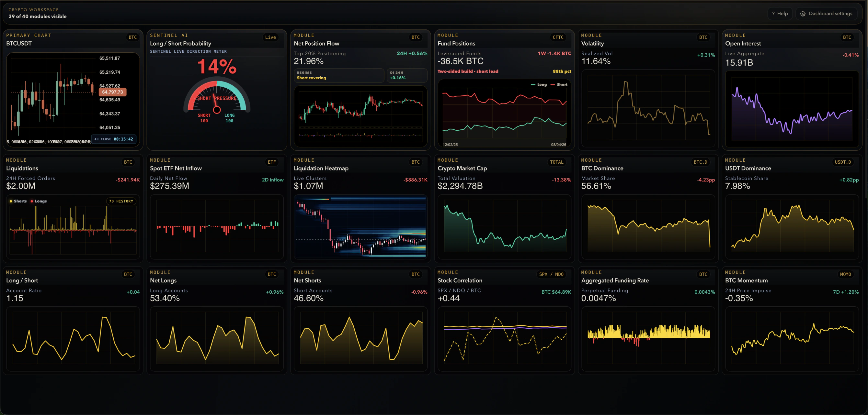Click the red gauge needle knob
The image size is (868, 415).
(x=217, y=110)
